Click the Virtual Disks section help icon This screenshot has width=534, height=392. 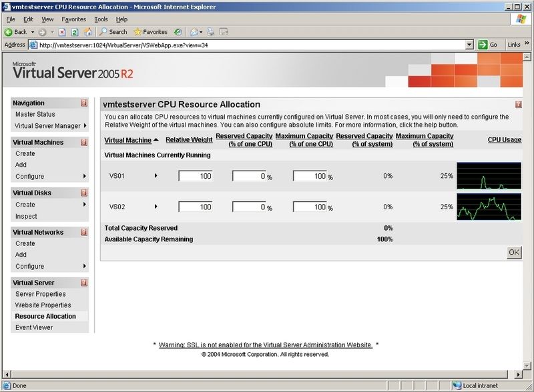tap(84, 193)
